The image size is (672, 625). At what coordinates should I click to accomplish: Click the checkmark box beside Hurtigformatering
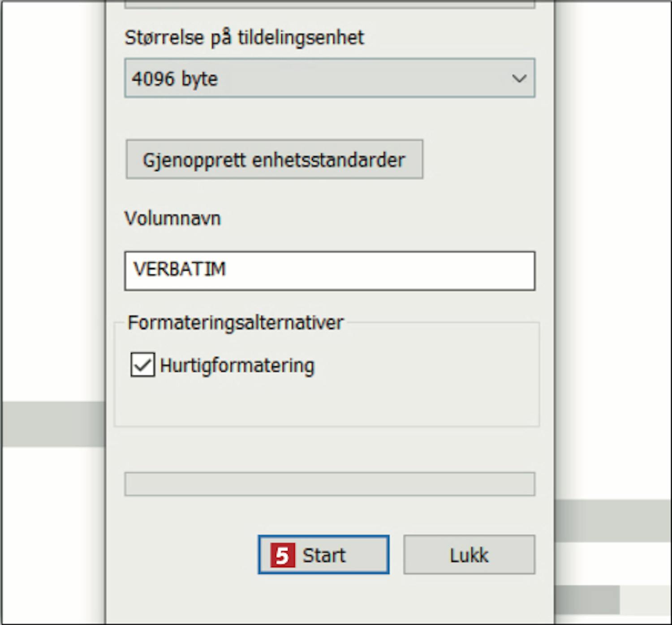pos(142,364)
